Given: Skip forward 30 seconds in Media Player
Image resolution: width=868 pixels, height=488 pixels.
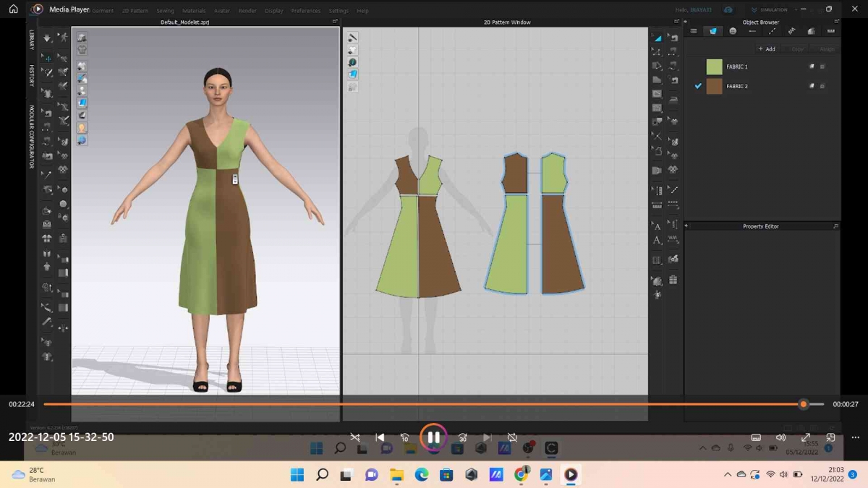Looking at the screenshot, I should pos(462,437).
